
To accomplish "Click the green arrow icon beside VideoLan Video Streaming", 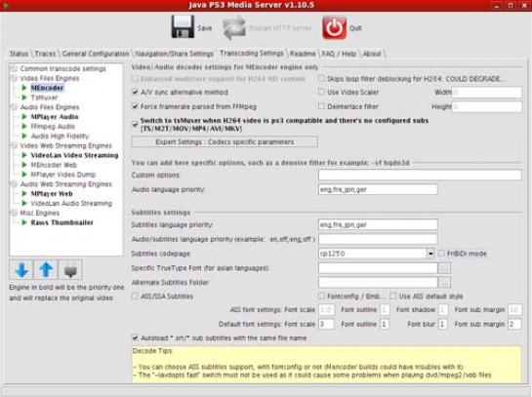I will click(24, 155).
